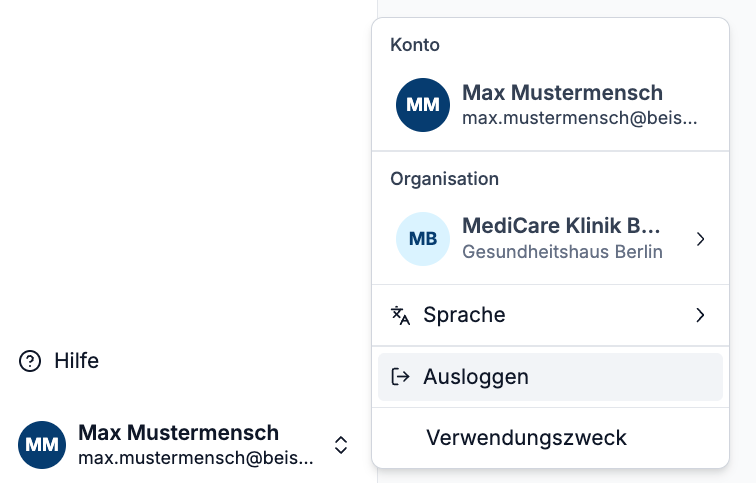This screenshot has width=756, height=483.
Task: Click the MM avatar in the bottom sidebar
Action: 43,444
